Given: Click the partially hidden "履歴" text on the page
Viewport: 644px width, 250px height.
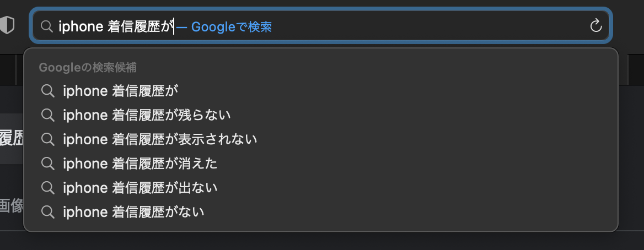Looking at the screenshot, I should click(x=11, y=138).
